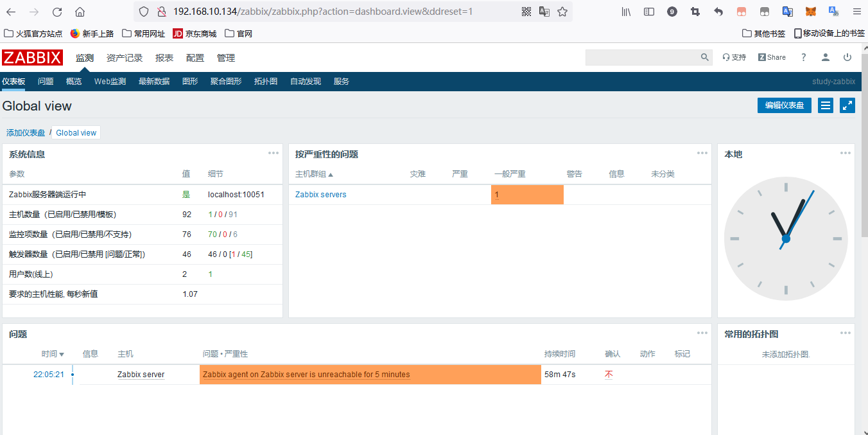
Task: Click the insecure connection padlock icon
Action: [x=161, y=12]
